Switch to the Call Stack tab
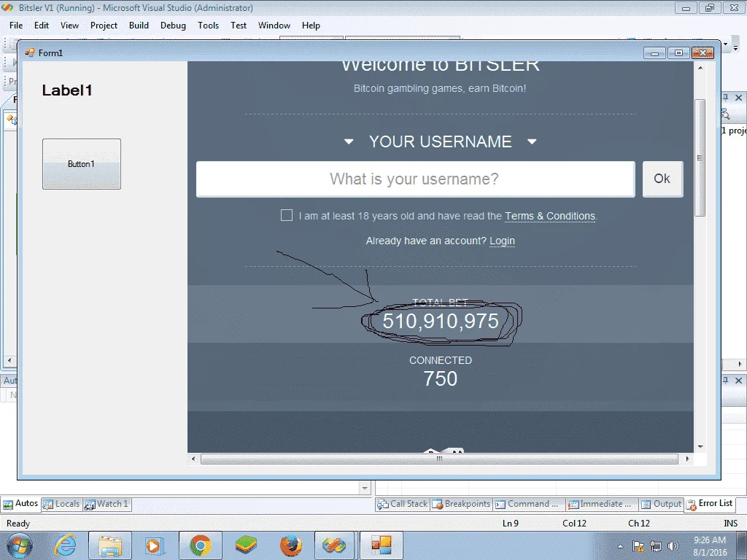 403,504
